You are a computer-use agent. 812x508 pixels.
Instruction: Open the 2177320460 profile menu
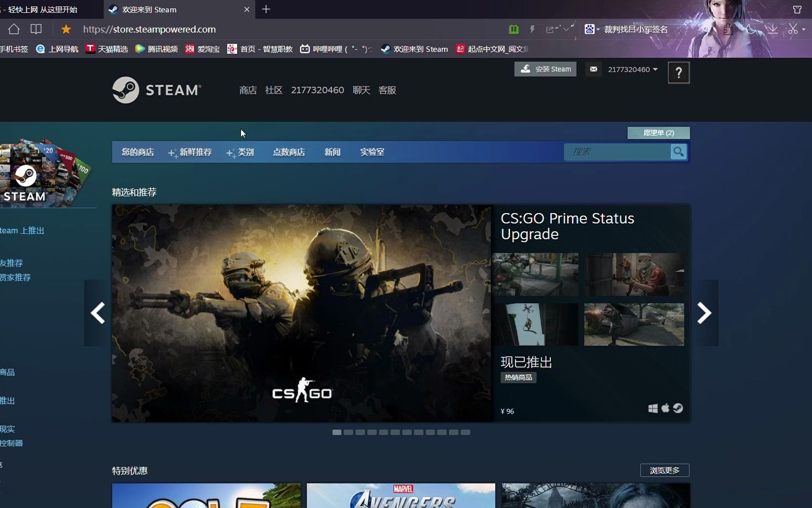click(x=317, y=90)
